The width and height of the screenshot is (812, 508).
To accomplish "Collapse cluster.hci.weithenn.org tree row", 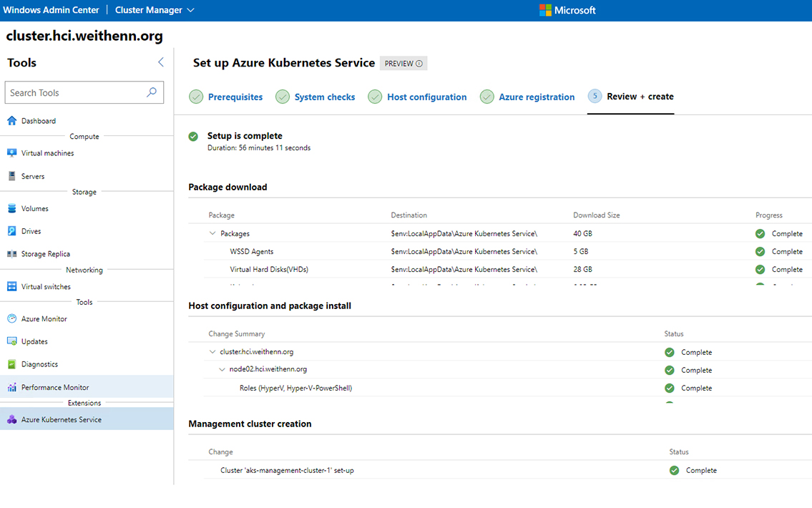I will (212, 351).
